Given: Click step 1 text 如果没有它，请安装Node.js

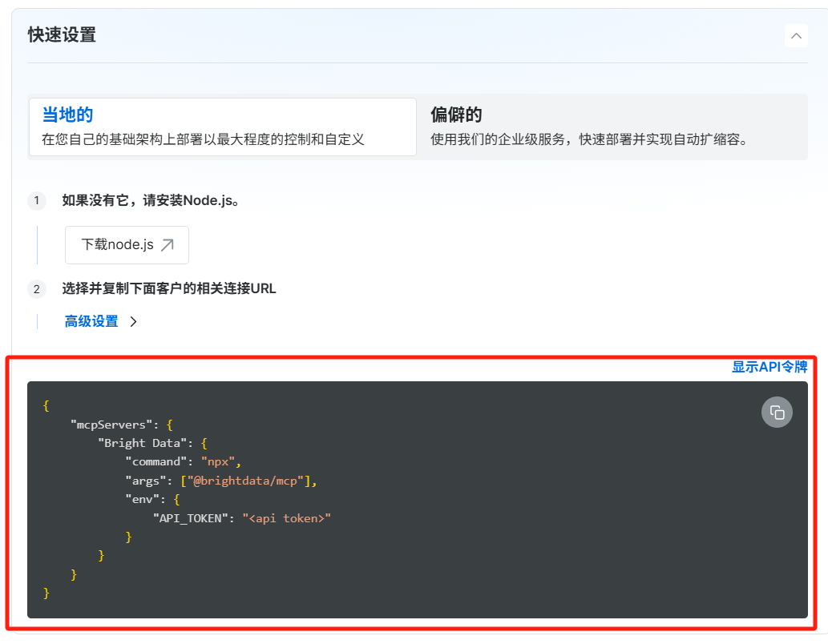Looking at the screenshot, I should (x=151, y=200).
